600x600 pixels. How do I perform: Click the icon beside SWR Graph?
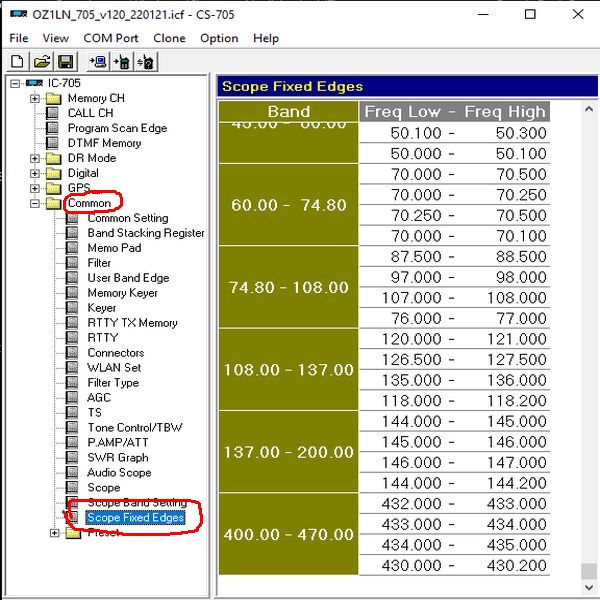coord(72,457)
